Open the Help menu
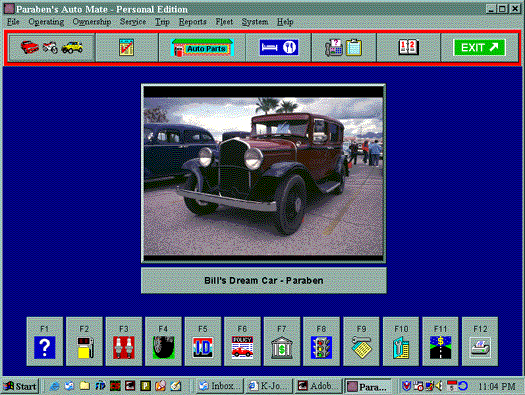The width and height of the screenshot is (525, 395). coord(285,22)
